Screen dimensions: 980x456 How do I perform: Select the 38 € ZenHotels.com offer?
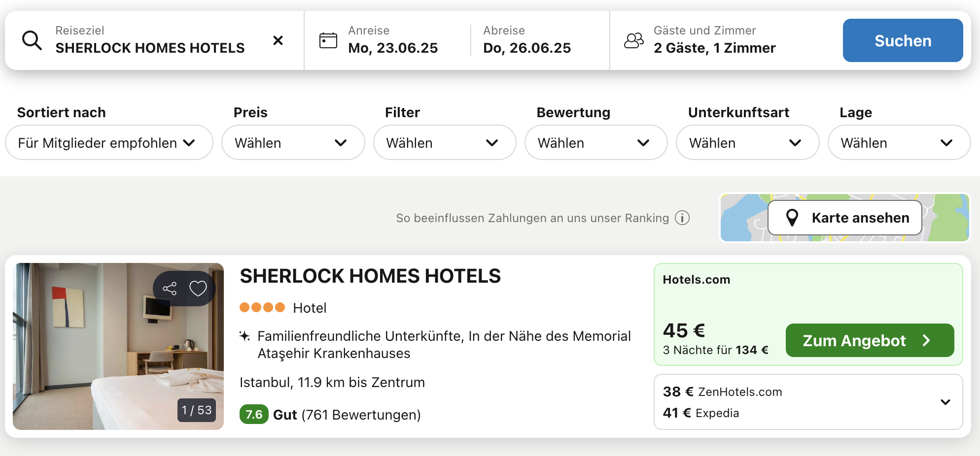pos(722,392)
